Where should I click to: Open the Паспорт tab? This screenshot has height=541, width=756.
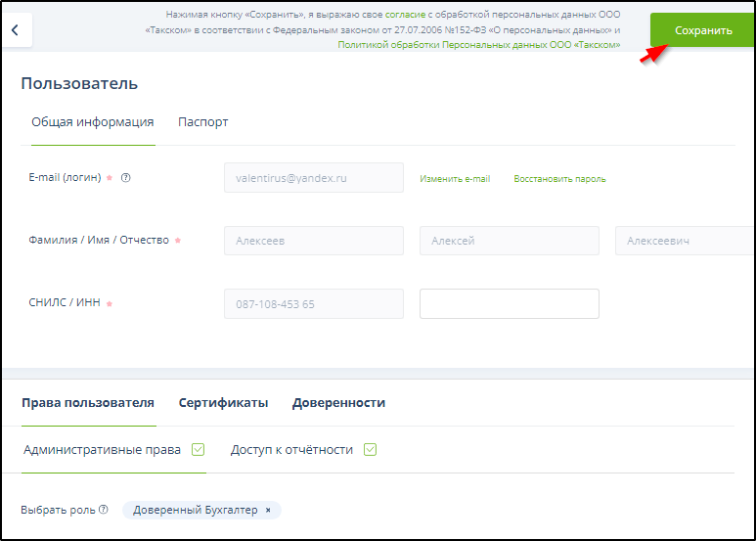coord(203,122)
